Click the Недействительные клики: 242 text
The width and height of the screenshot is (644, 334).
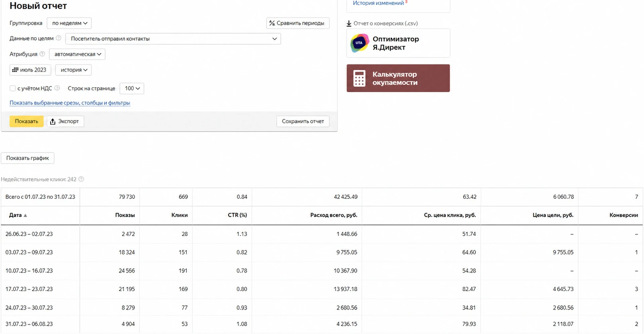click(x=39, y=179)
